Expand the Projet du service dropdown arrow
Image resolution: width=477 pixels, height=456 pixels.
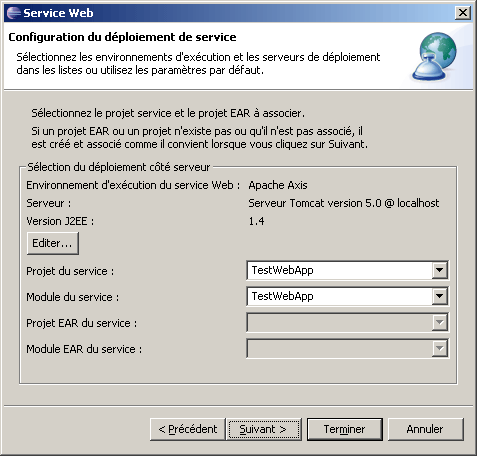[440, 270]
